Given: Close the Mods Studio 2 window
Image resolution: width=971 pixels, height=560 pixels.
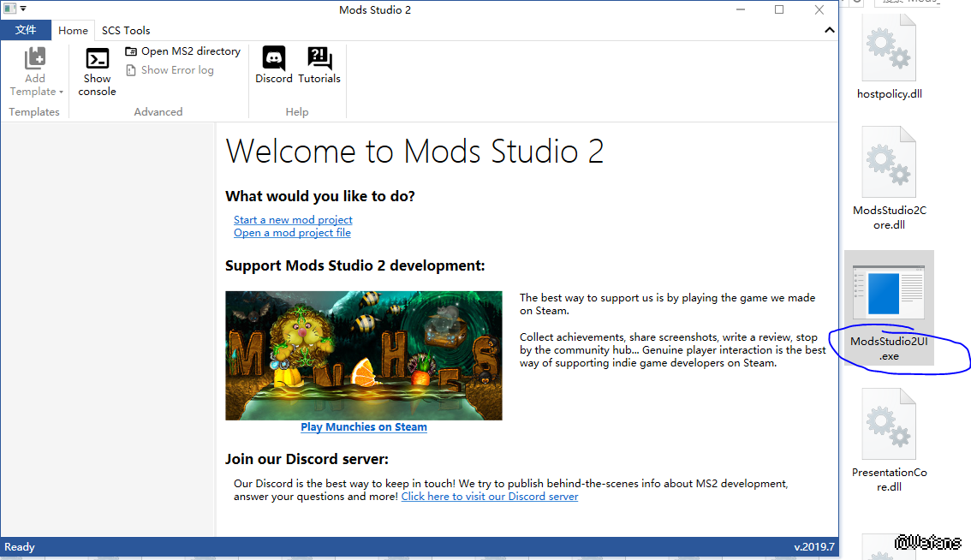Looking at the screenshot, I should [819, 9].
